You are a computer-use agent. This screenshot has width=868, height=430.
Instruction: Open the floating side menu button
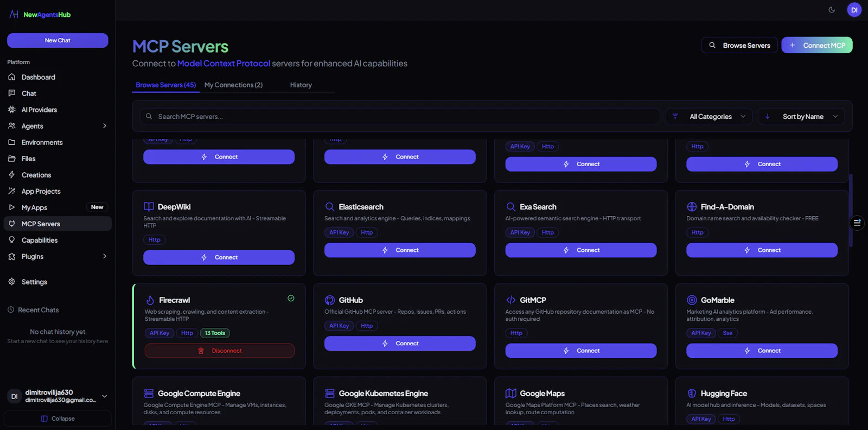[x=857, y=223]
